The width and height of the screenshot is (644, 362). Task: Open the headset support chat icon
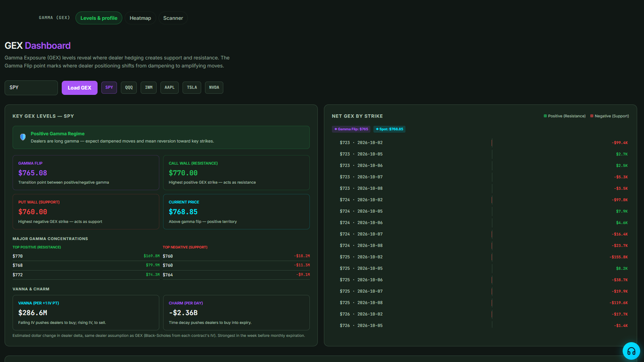(x=631, y=351)
